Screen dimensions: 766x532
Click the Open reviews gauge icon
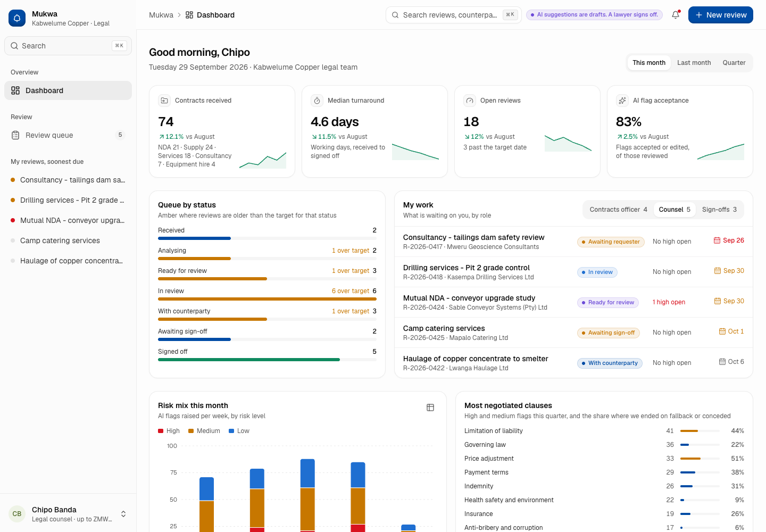(x=470, y=101)
